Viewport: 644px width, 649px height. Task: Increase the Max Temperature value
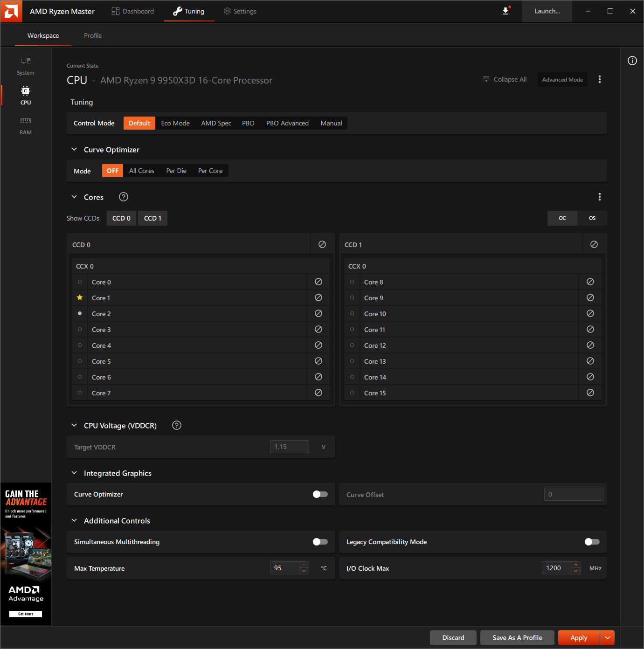[x=304, y=565]
